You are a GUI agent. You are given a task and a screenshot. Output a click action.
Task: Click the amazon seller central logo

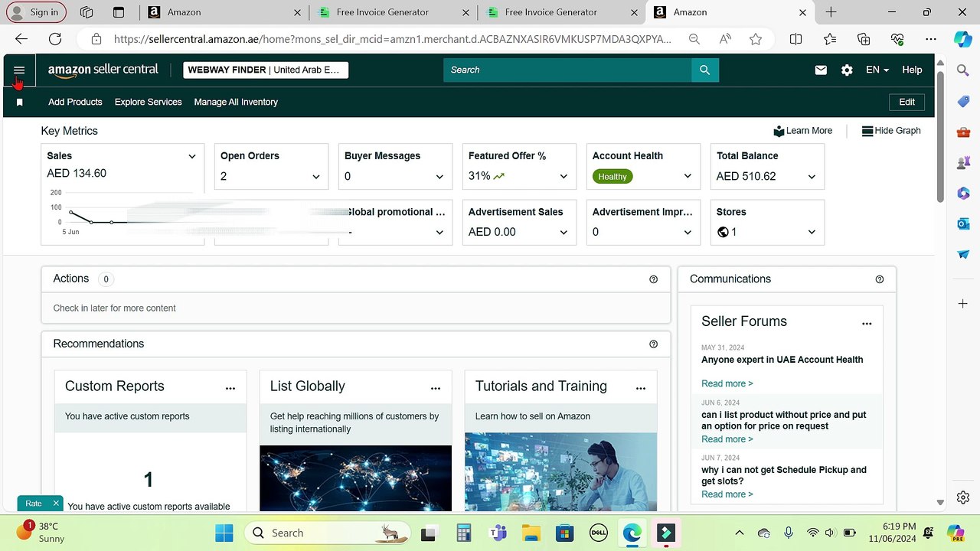(x=103, y=70)
